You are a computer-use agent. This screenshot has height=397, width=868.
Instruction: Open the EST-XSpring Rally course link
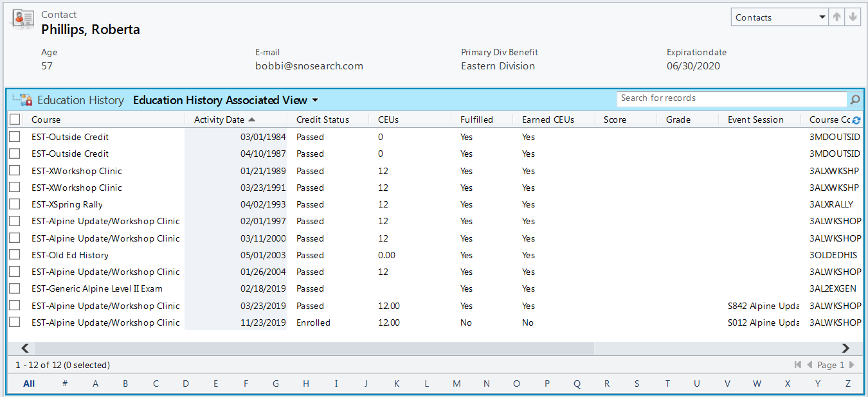(x=67, y=204)
